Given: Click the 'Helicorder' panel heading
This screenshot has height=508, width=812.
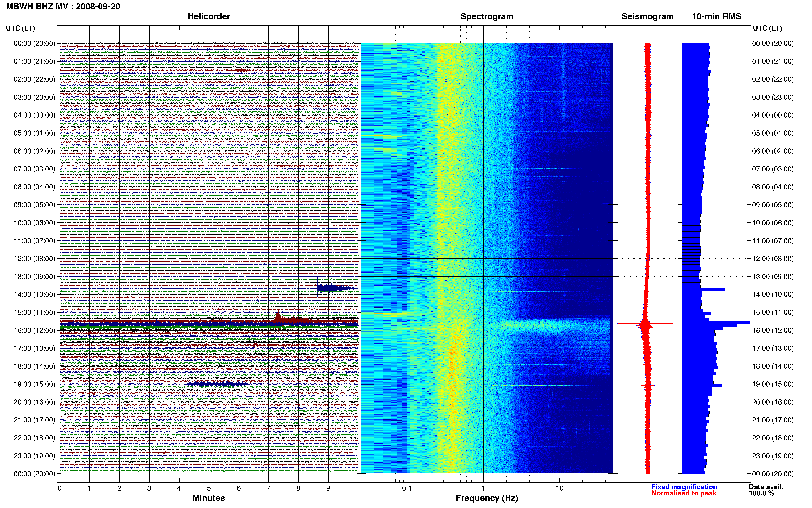Looking at the screenshot, I should pos(208,16).
